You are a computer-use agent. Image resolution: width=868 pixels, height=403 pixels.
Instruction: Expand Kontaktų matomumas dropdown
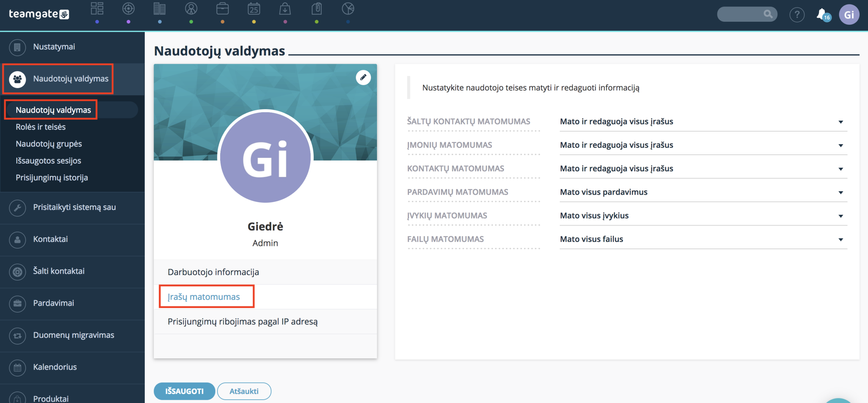click(x=703, y=169)
